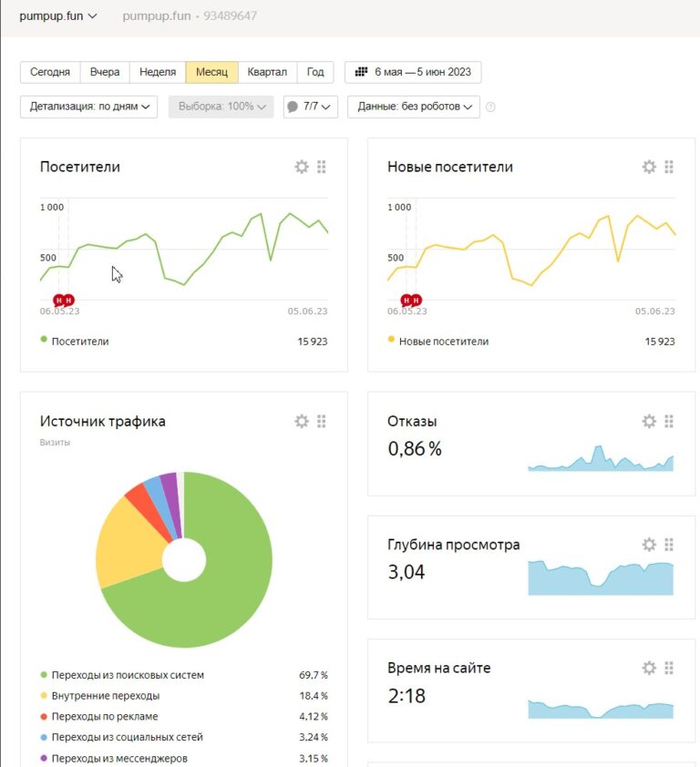700x767 pixels.
Task: Expand the pumpup.fun site selector dropdown
Action: (x=58, y=16)
